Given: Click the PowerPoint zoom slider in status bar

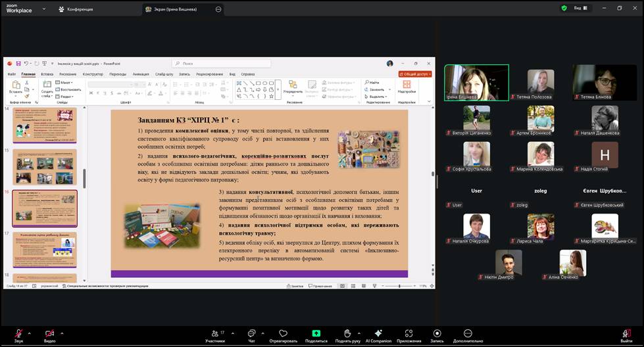Looking at the screenshot, I should tap(399, 286).
